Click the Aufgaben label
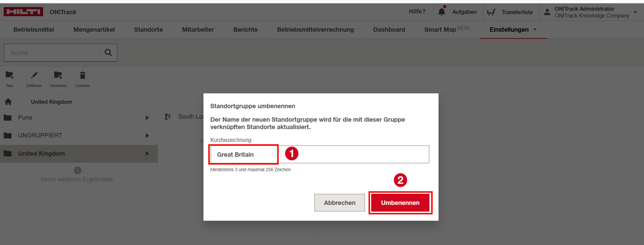Image resolution: width=644 pixels, height=245 pixels. coord(465,12)
